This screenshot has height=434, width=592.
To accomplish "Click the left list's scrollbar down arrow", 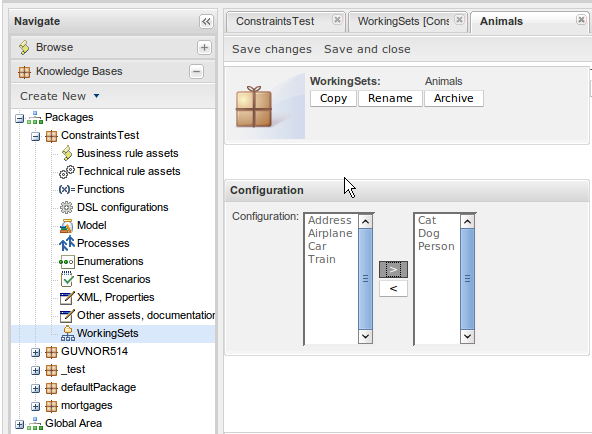I will pos(365,336).
